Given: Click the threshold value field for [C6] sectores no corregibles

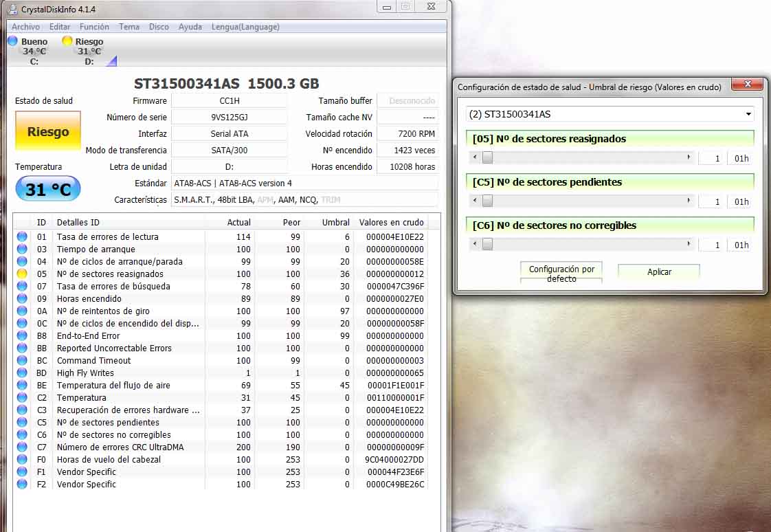Looking at the screenshot, I should tap(711, 245).
